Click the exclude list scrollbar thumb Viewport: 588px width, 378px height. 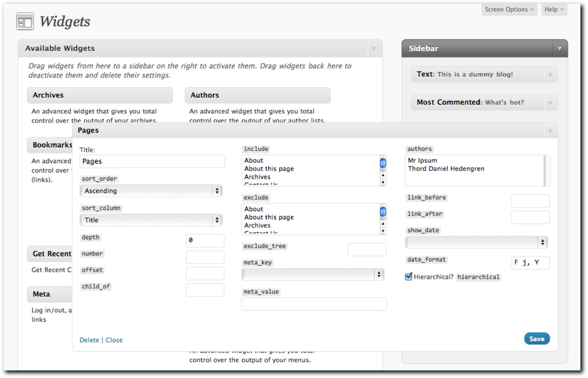click(383, 212)
